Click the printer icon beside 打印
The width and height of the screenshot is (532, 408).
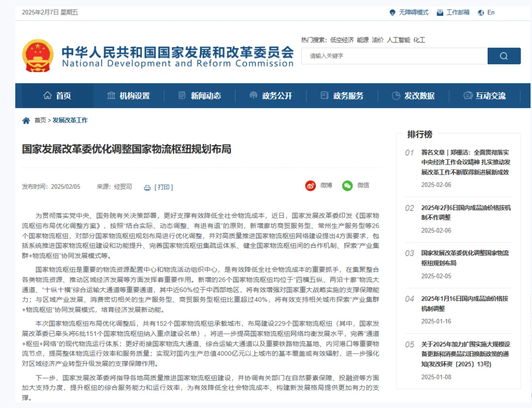[x=147, y=188]
